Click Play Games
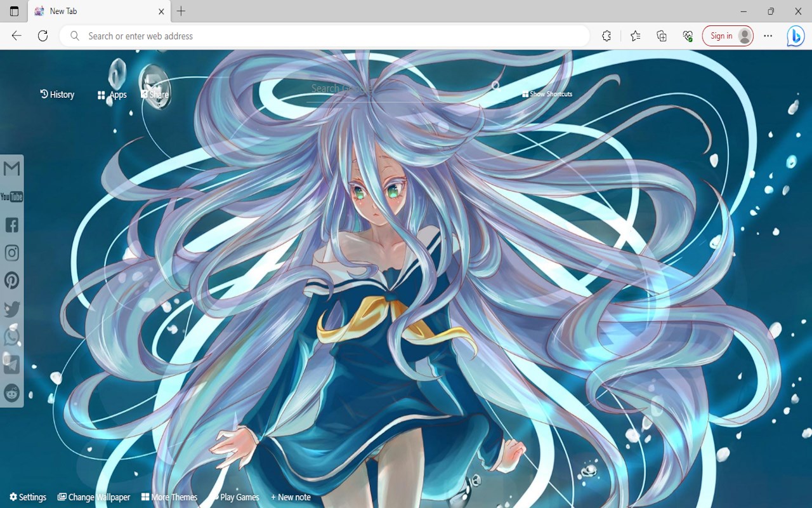 tap(235, 497)
